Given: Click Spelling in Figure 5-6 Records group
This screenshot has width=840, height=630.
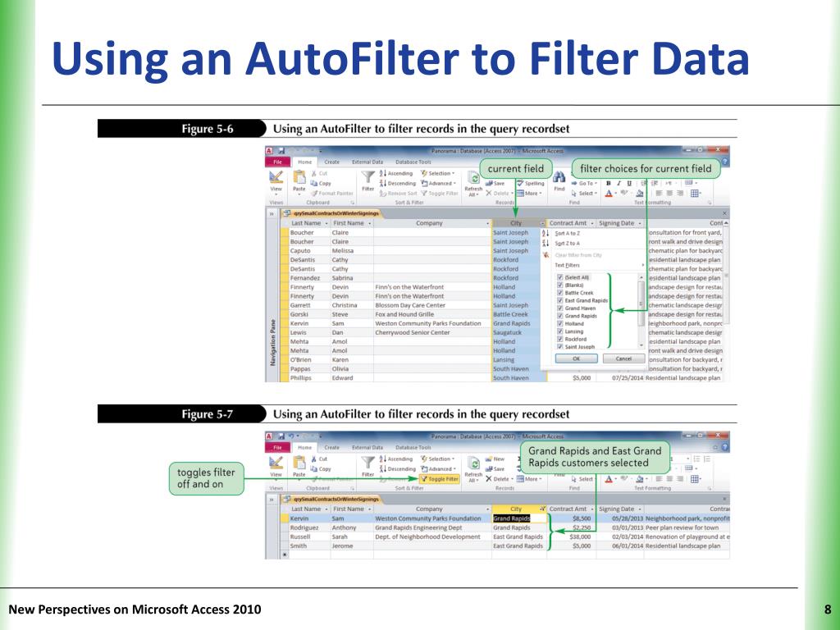Looking at the screenshot, I should tap(531, 183).
